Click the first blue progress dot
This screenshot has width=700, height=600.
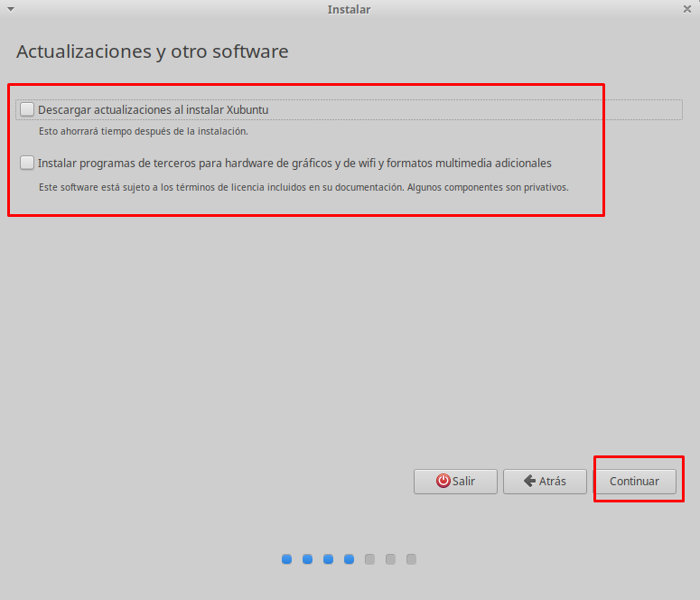(286, 559)
